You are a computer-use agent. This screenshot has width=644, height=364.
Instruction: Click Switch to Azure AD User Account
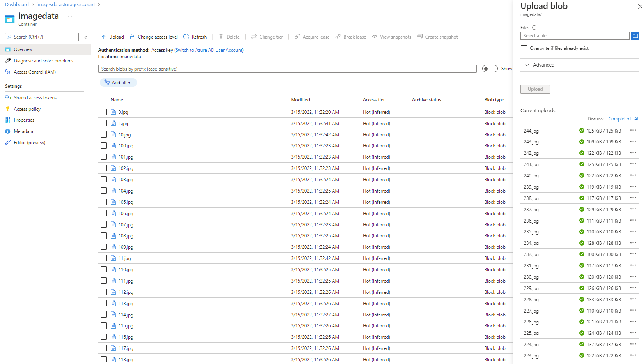point(209,50)
